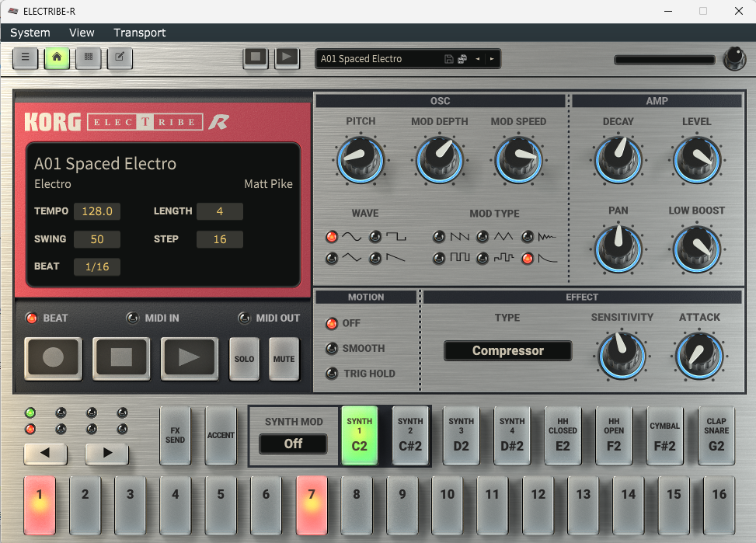Set MOTION to SMOOTH
756x543 pixels.
click(332, 348)
